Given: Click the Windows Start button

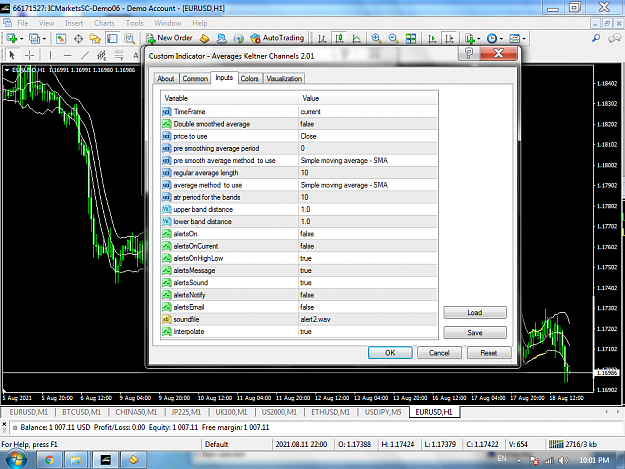Looking at the screenshot, I should pyautogui.click(x=15, y=460).
